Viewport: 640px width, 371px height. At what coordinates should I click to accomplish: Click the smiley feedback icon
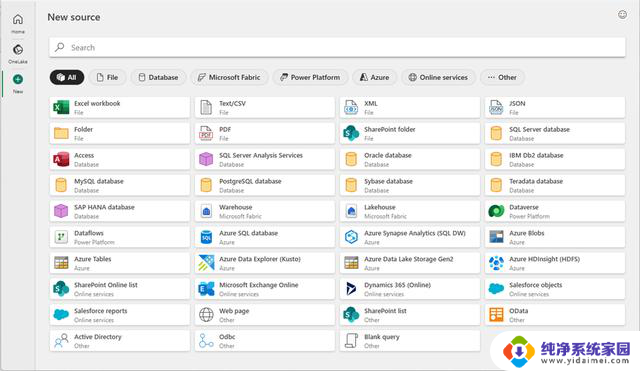pos(622,15)
